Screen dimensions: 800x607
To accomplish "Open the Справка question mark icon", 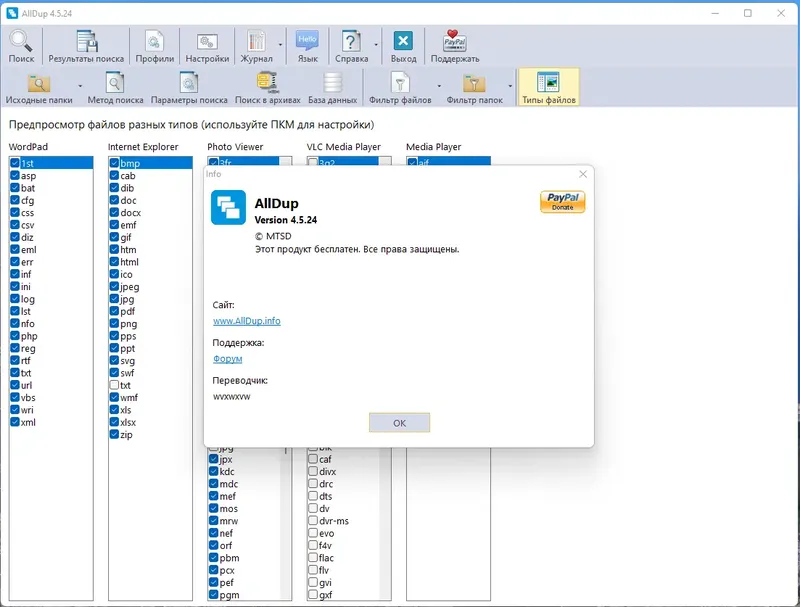I will click(x=351, y=41).
